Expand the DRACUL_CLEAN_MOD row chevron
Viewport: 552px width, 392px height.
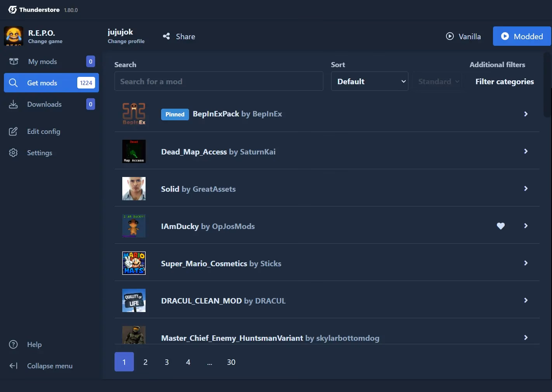coord(526,300)
